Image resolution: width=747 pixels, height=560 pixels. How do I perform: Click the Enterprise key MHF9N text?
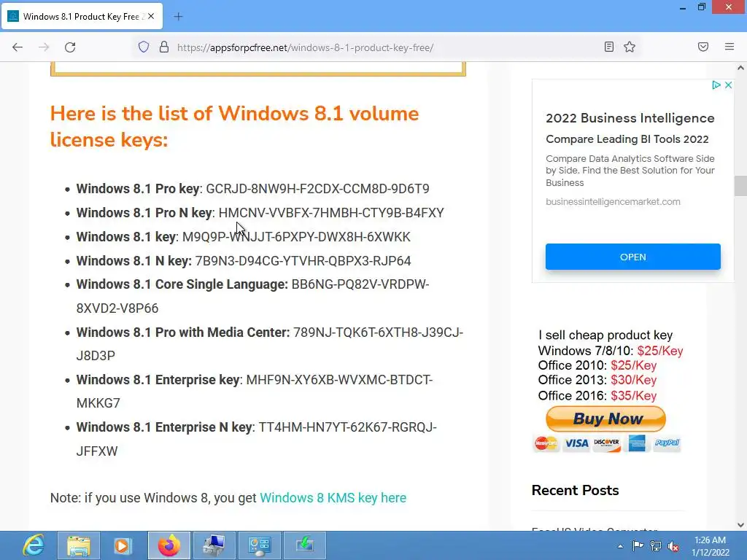tap(255, 392)
